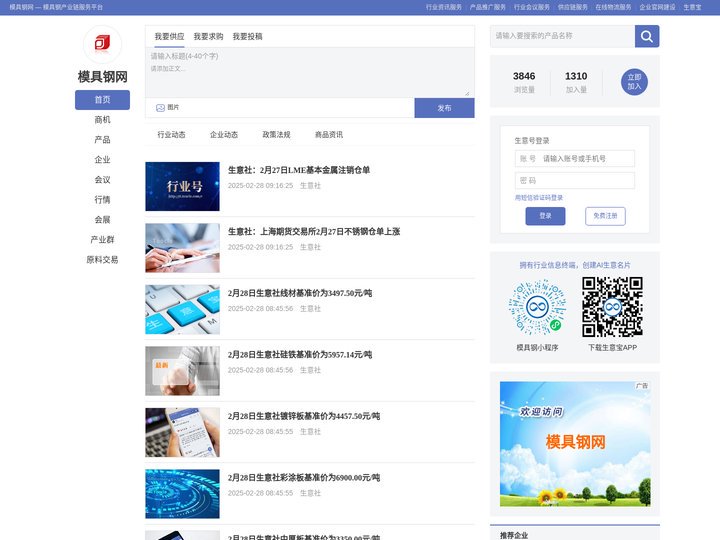Viewport: 720px width, 540px height.
Task: Click the blue tech thumbnail of 彩涂板 article
Action: 182,494
